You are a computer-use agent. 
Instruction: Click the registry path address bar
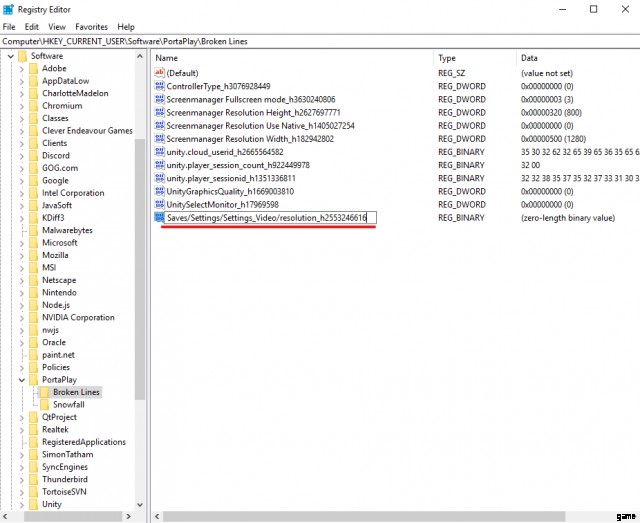pos(320,41)
